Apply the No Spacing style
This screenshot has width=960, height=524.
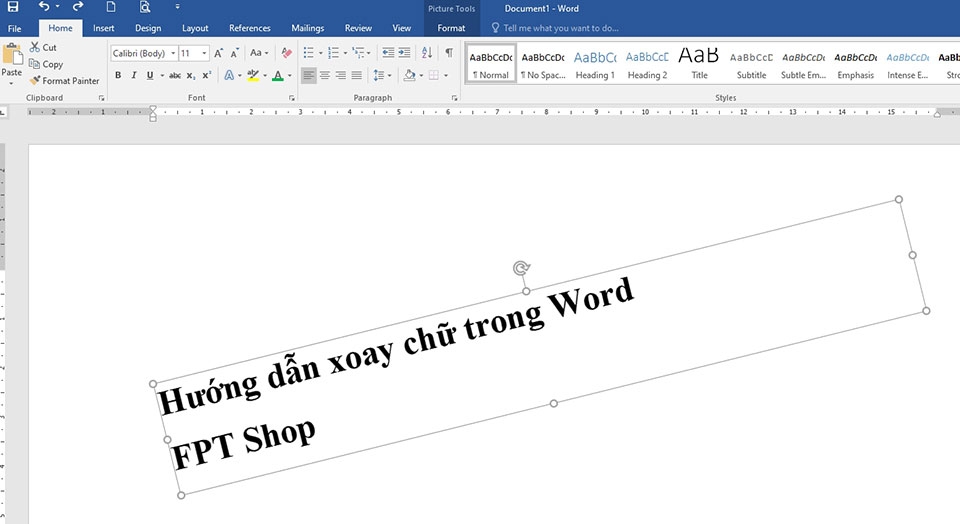(543, 64)
